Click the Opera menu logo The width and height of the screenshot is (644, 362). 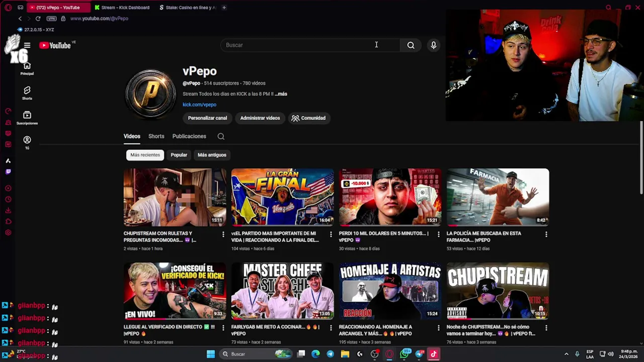pos(8,8)
